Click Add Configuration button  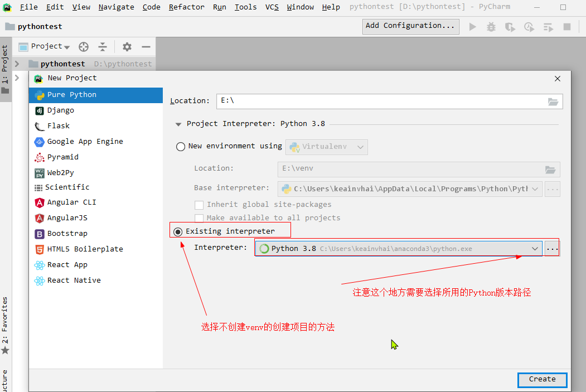(x=410, y=26)
